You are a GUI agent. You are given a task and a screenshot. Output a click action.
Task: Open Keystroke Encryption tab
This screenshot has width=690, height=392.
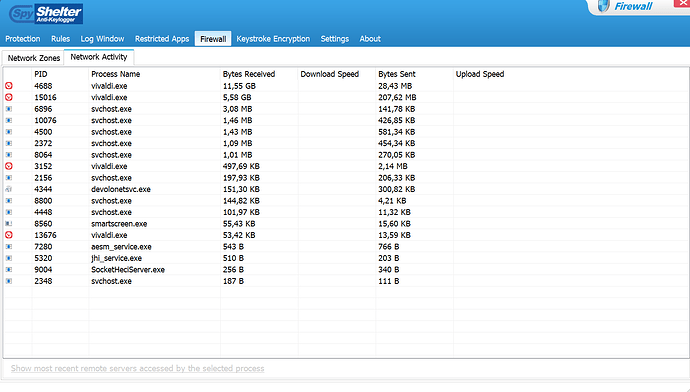(273, 39)
